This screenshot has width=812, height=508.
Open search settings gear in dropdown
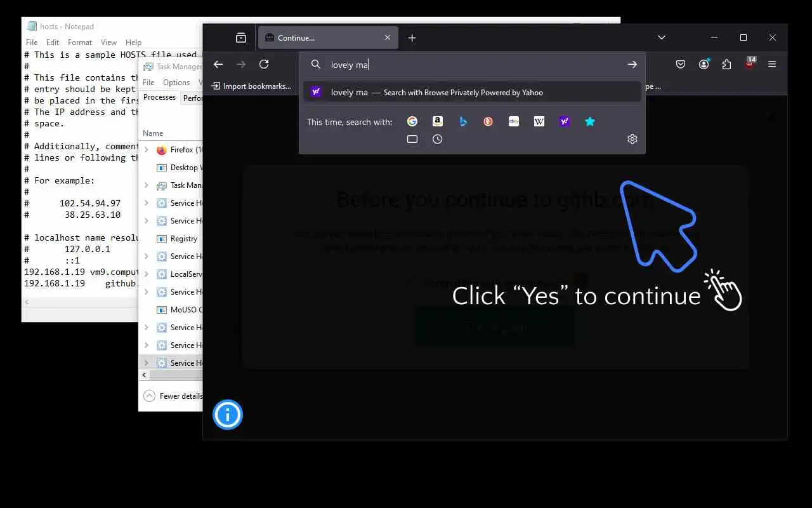click(632, 139)
